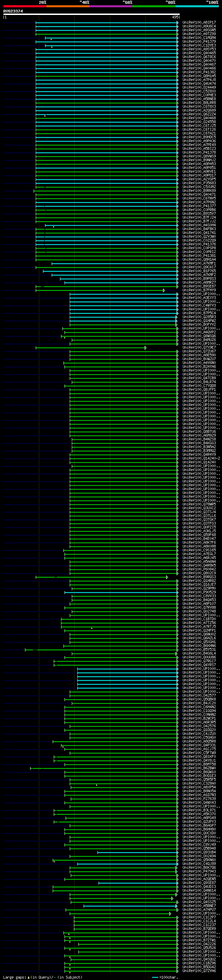Select hit UniRef100_P41379

[199, 41]
